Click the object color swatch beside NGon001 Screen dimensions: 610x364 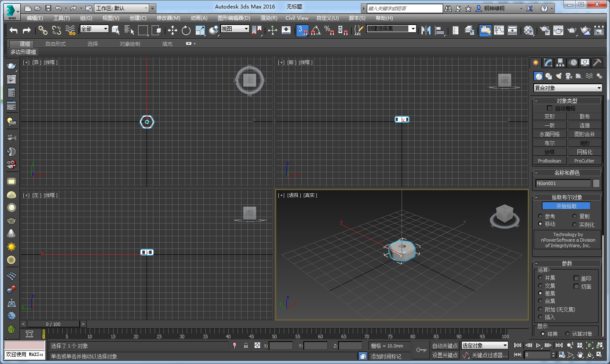[596, 183]
